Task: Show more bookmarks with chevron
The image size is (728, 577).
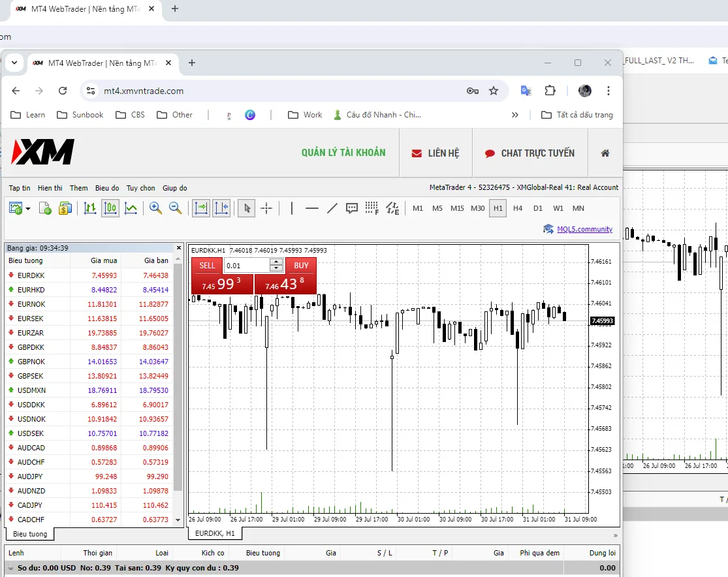Action: pyautogui.click(x=515, y=115)
